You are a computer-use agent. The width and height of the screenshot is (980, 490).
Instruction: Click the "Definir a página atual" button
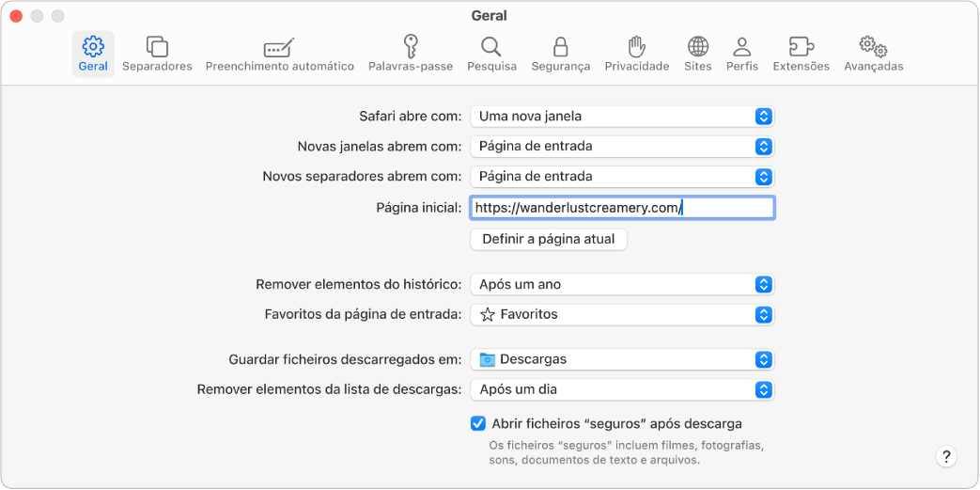tap(548, 239)
